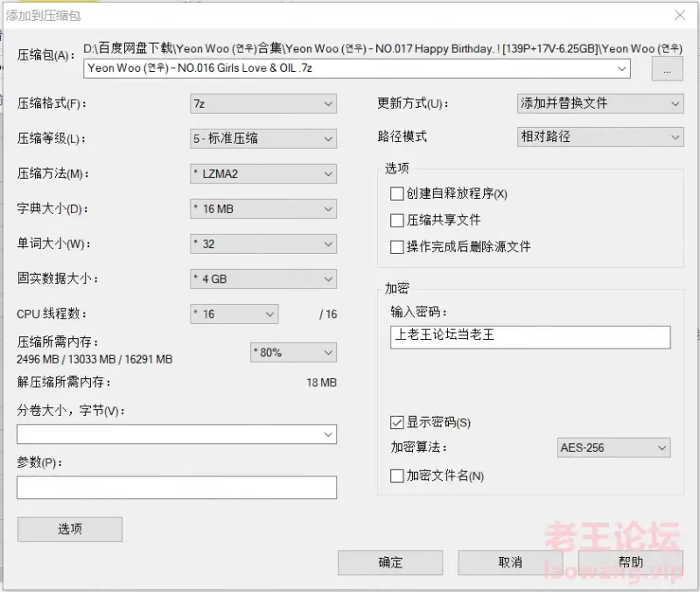Open the 压缩方法 LZMA2 dropdown
This screenshot has height=592, width=700.
pyautogui.click(x=263, y=173)
